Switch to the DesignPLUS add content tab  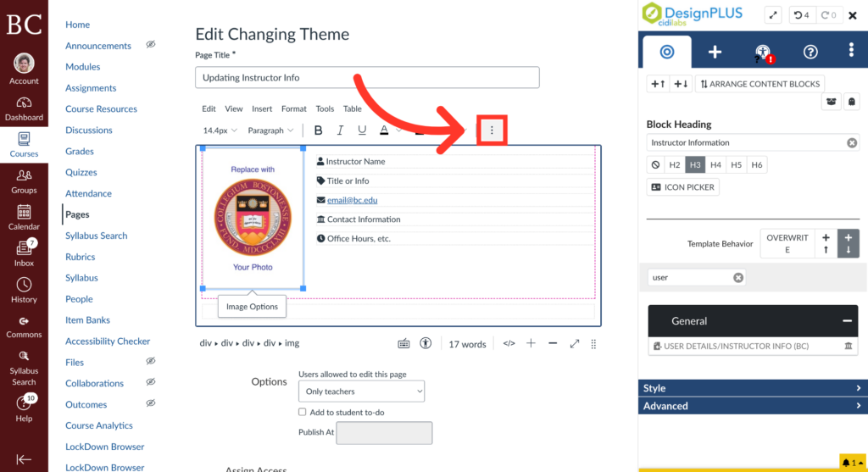(x=715, y=53)
